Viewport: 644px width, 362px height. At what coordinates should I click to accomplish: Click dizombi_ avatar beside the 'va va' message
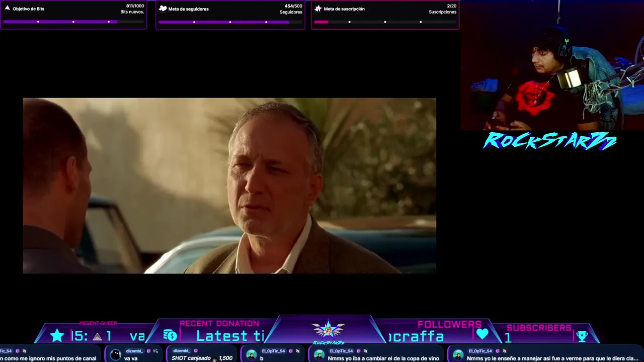[115, 355]
